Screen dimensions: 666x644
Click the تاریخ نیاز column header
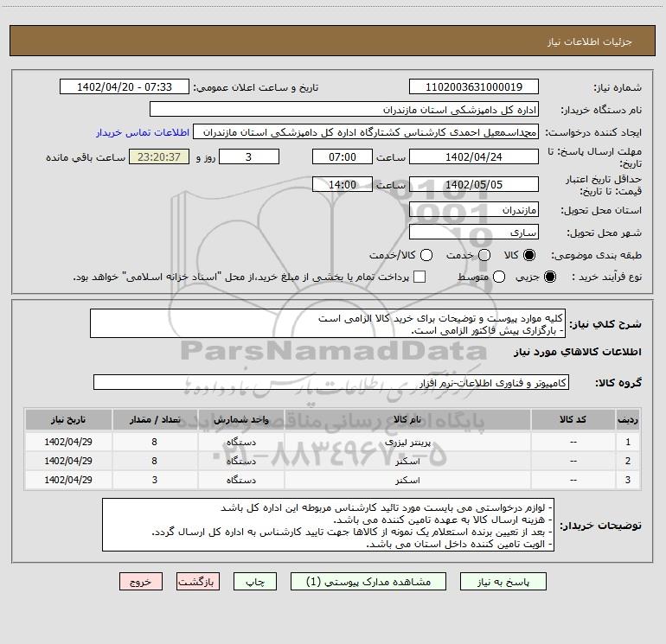[x=68, y=420]
